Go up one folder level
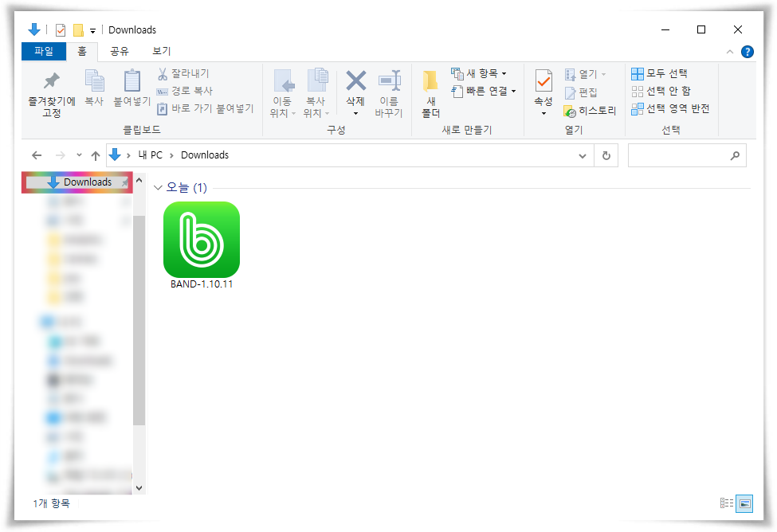Screen dimensions: 777x532 pos(96,155)
